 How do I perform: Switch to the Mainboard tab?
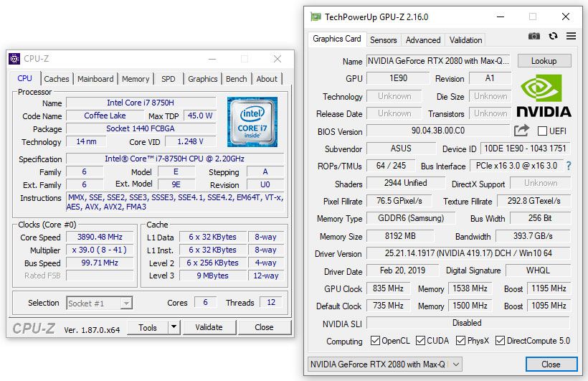point(95,79)
